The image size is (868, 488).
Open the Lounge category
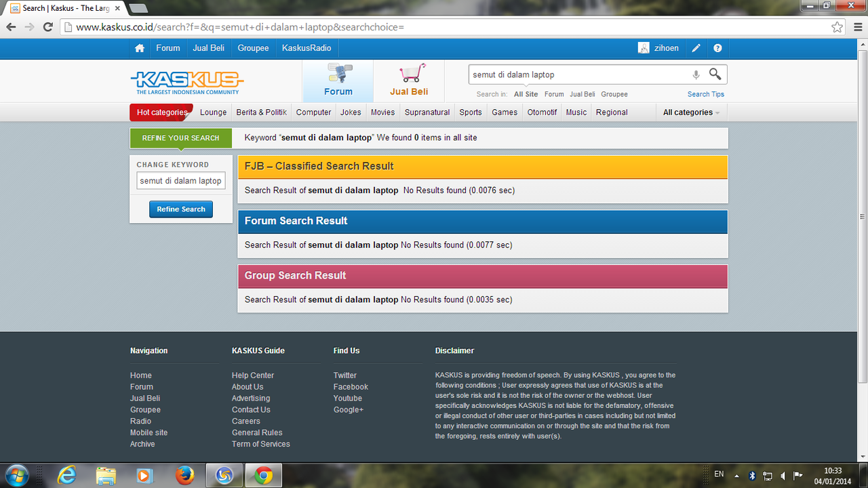[x=214, y=113]
